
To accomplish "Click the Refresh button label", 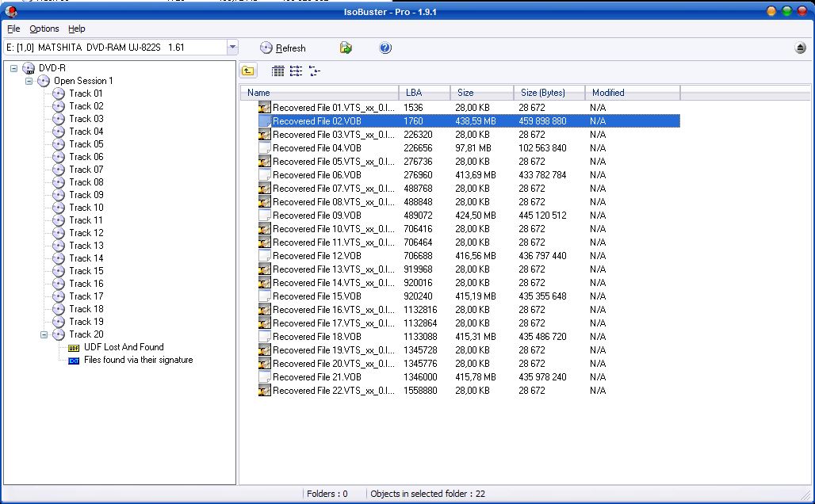I will 290,48.
